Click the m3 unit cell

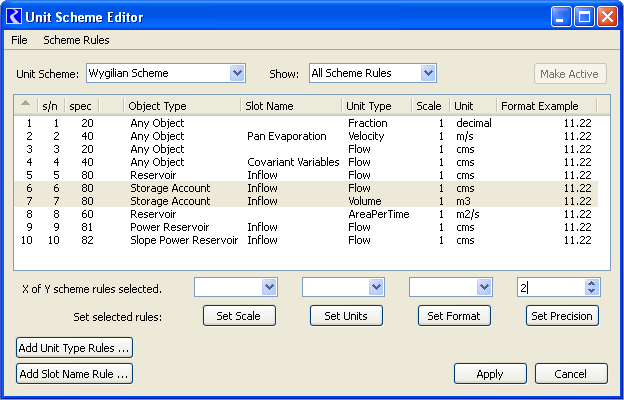click(464, 201)
